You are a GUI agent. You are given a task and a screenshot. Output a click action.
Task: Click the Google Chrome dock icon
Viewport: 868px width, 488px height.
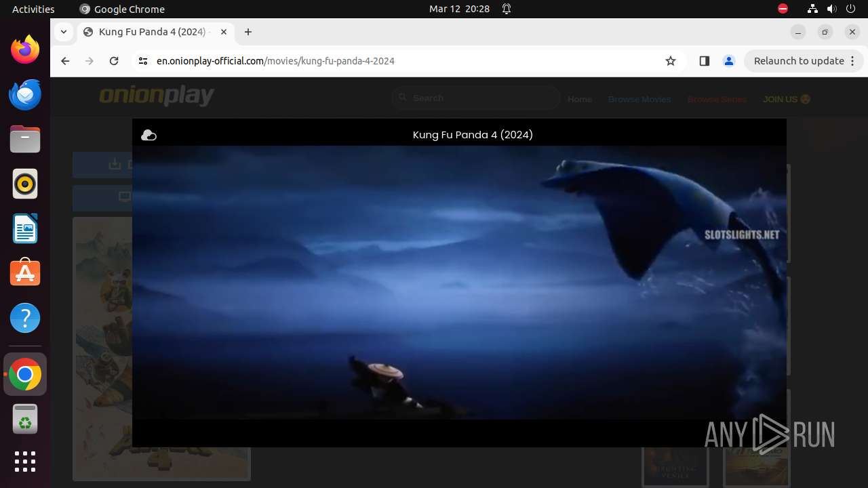(x=25, y=374)
